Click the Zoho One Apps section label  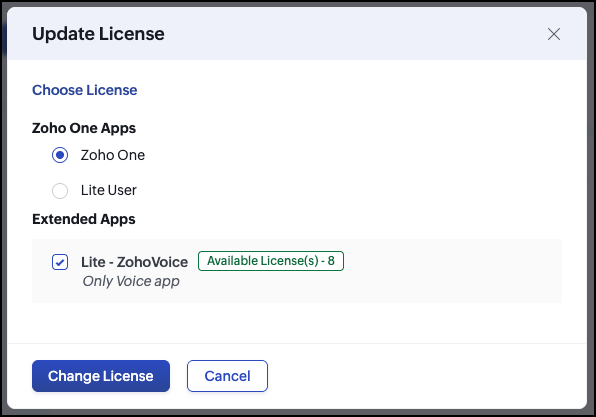tap(84, 128)
